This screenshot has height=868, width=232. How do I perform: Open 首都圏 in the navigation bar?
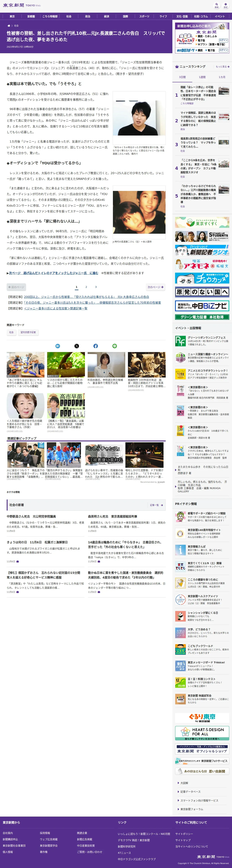(x=31, y=16)
